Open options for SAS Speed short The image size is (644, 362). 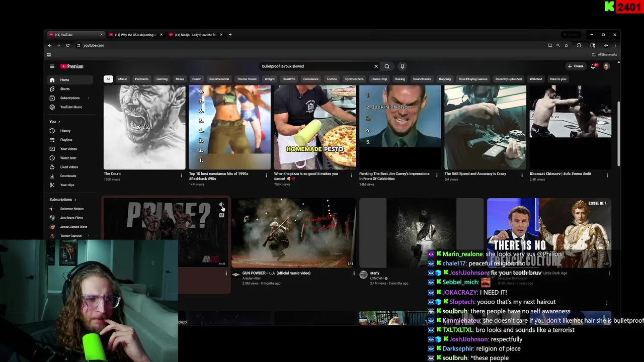click(x=522, y=175)
